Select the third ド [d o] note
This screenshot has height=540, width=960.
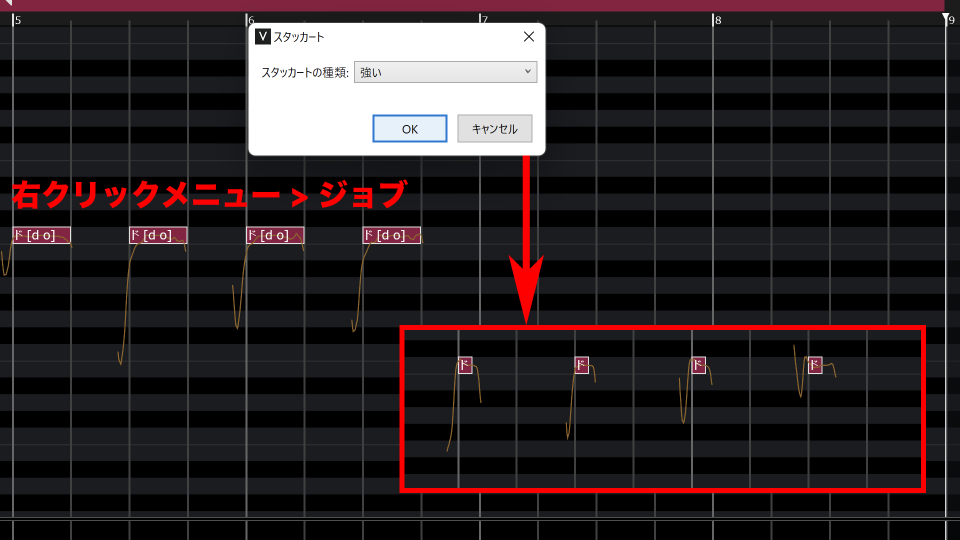[274, 236]
